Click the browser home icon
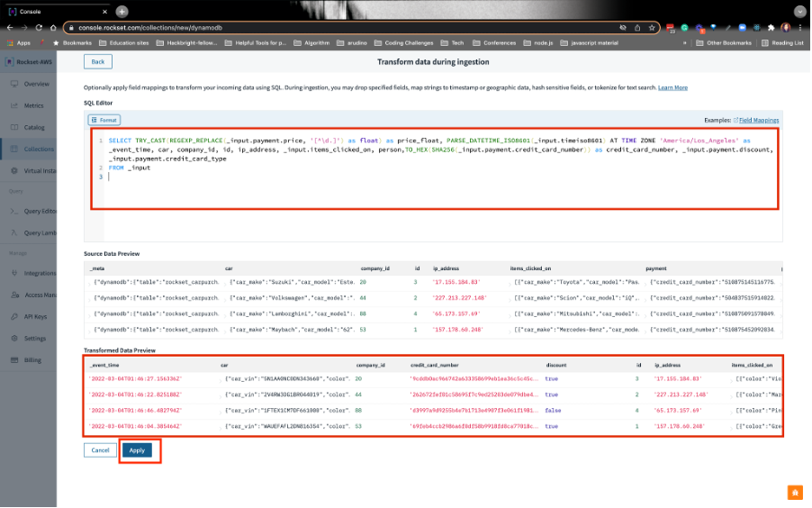 click(53, 28)
